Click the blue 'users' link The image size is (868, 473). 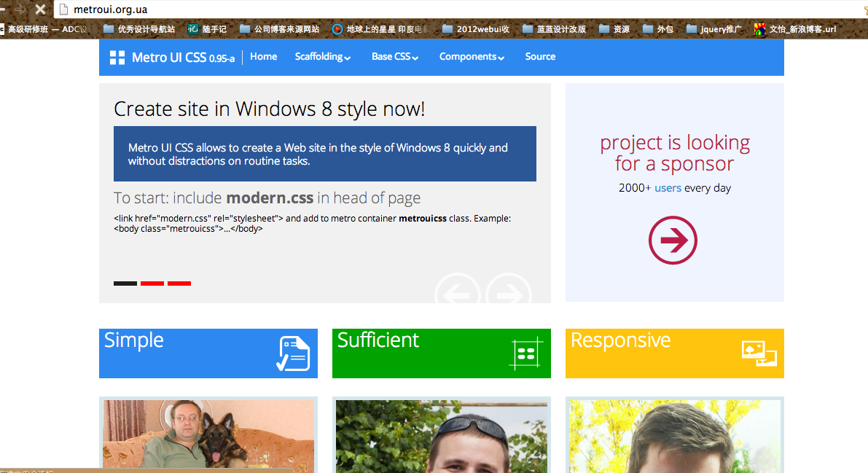[x=668, y=188]
